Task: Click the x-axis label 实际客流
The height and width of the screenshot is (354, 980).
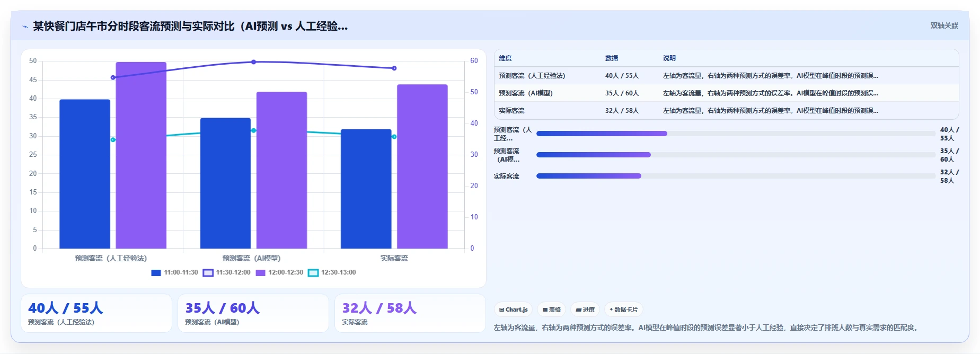Action: (394, 259)
